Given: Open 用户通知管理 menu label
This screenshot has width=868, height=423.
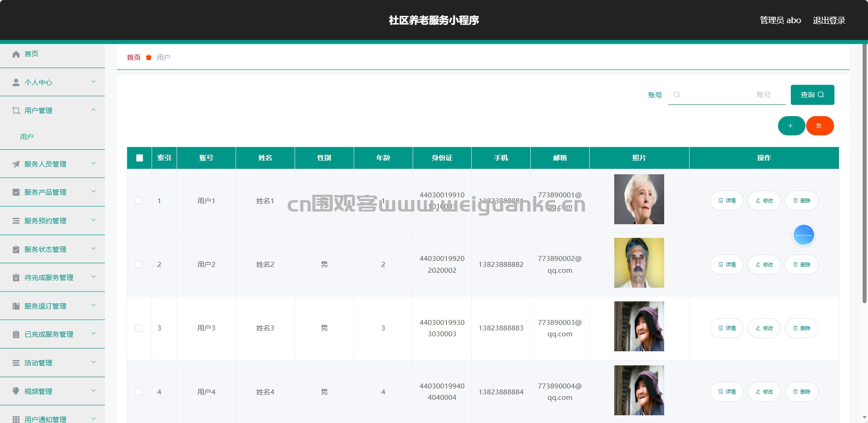Looking at the screenshot, I should click(x=45, y=419).
